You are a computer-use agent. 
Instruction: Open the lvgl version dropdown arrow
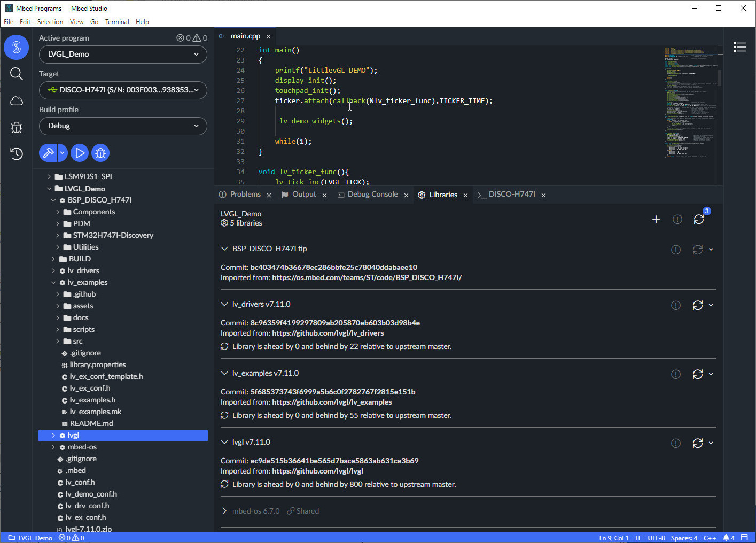tap(711, 443)
